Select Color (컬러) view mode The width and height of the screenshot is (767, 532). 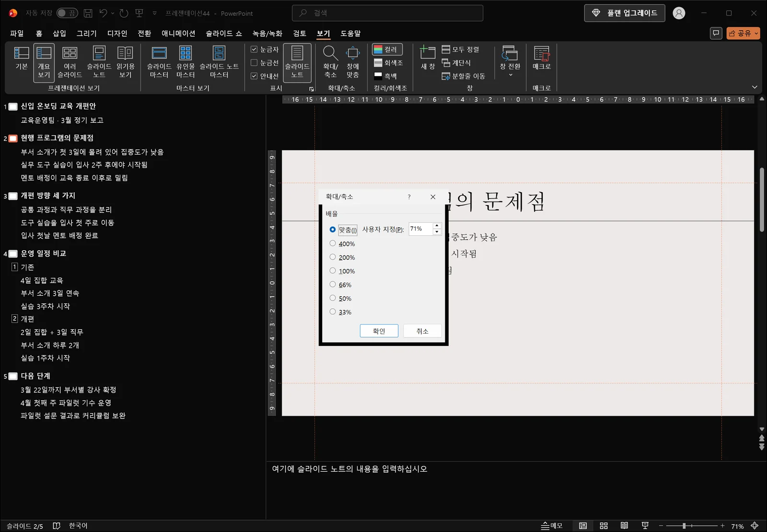tap(387, 49)
